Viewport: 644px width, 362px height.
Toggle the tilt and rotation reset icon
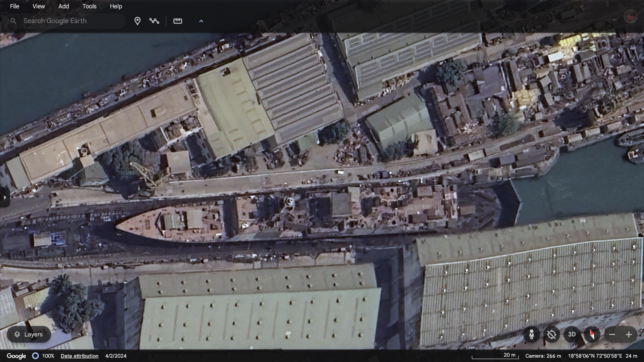coord(551,335)
